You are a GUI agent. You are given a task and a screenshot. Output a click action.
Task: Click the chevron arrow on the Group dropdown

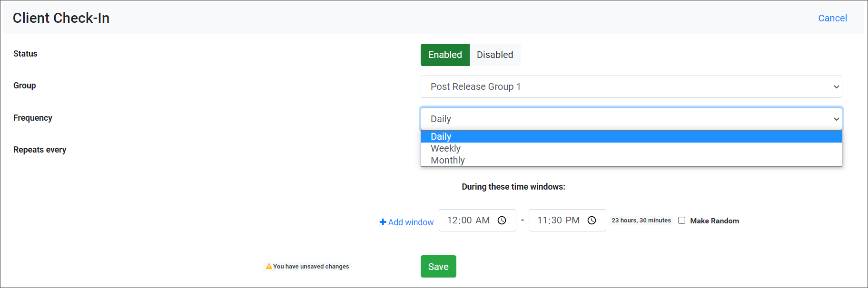(836, 87)
